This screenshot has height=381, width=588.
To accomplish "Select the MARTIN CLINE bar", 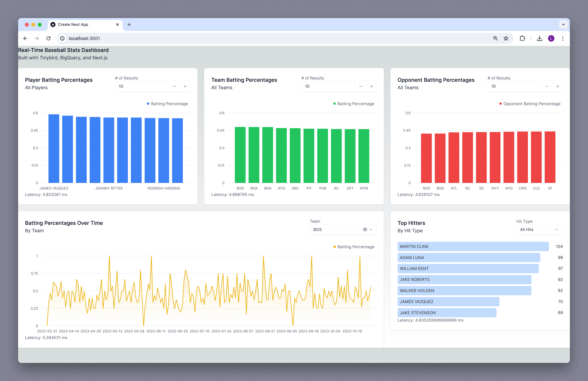I will pos(473,246).
